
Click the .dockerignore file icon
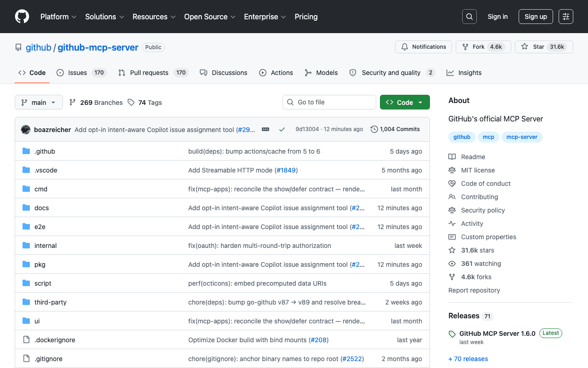[x=26, y=340]
